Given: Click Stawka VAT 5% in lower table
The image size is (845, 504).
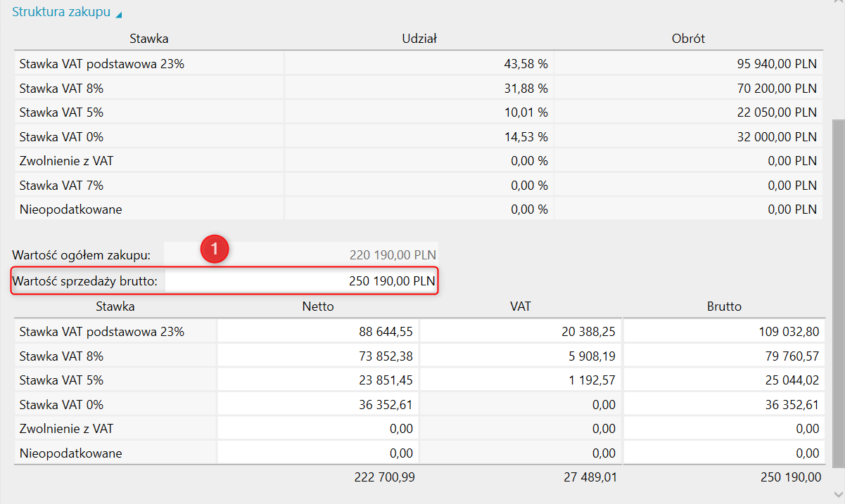Looking at the screenshot, I should click(x=115, y=380).
